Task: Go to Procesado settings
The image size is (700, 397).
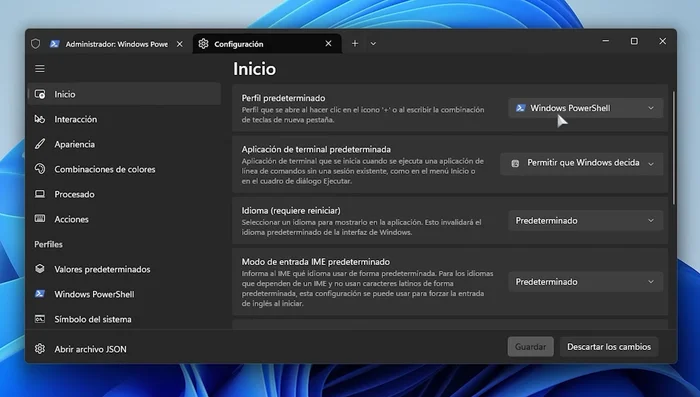Action: [x=125, y=194]
